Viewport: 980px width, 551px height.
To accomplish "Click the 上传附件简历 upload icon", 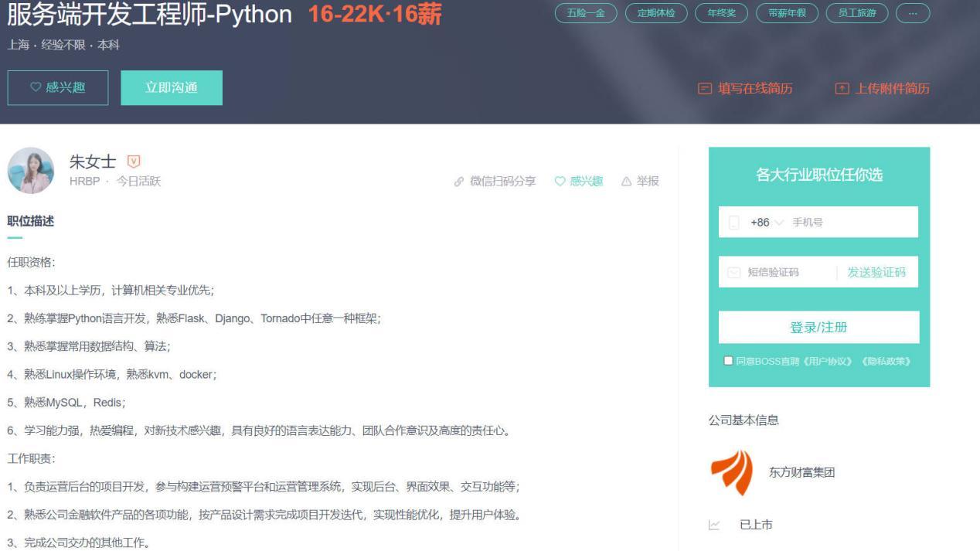I will point(842,89).
